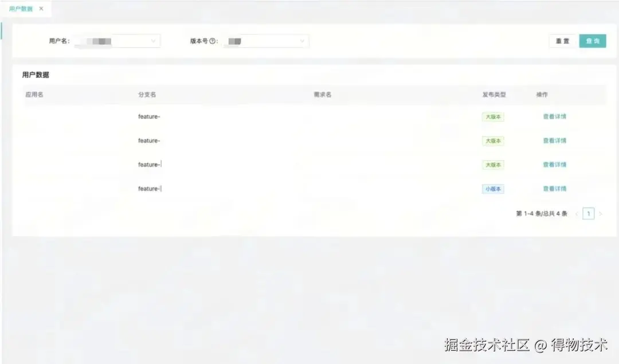The height and width of the screenshot is (364, 619).
Task: Click the 大版本 tag on the first row
Action: pyautogui.click(x=493, y=116)
